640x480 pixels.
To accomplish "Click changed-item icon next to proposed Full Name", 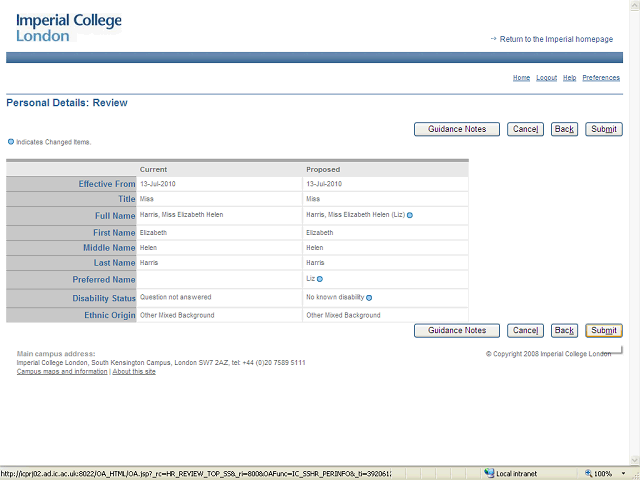I will (410, 215).
